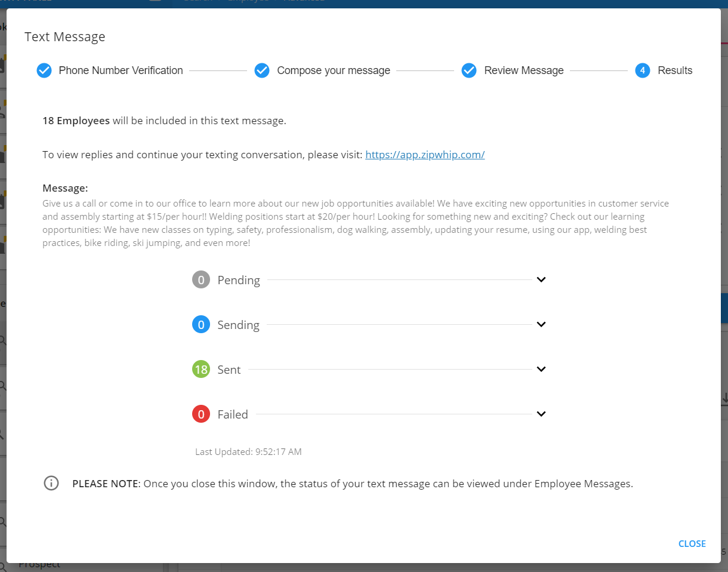The image size is (728, 572).
Task: Click the gray Pending count badge
Action: pyautogui.click(x=201, y=279)
